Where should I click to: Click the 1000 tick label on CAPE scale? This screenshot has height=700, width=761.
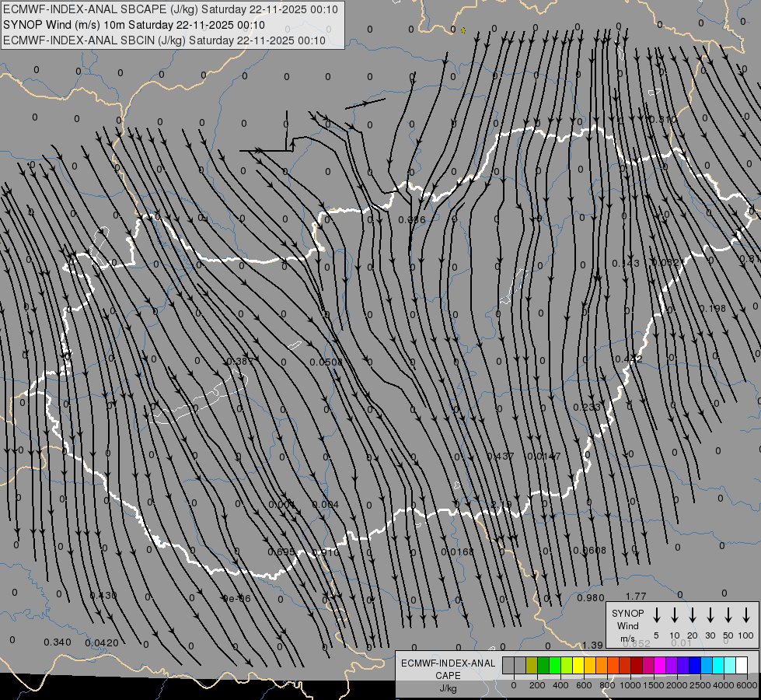(x=630, y=685)
